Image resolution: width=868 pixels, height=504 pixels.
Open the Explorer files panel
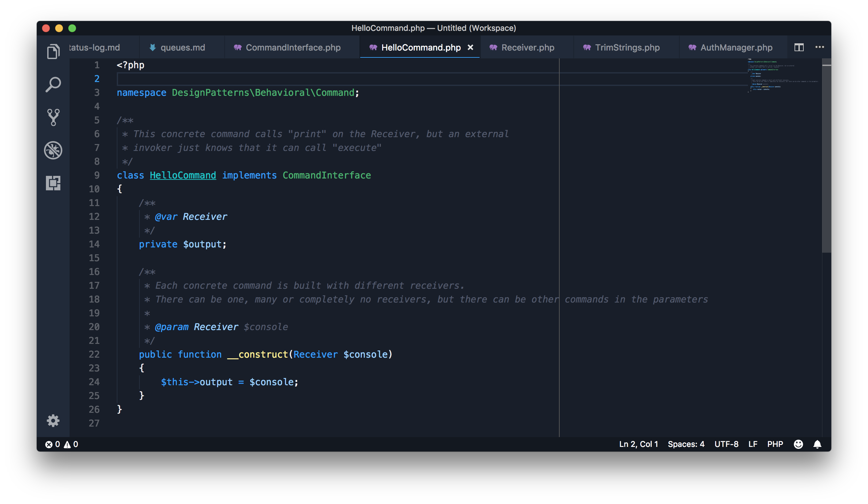pos(53,52)
